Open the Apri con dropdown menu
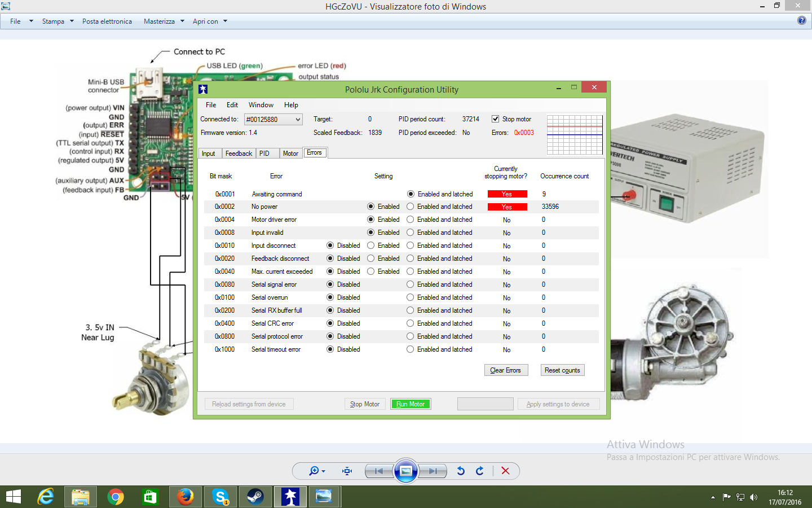Image resolution: width=812 pixels, height=508 pixels. pyautogui.click(x=210, y=21)
